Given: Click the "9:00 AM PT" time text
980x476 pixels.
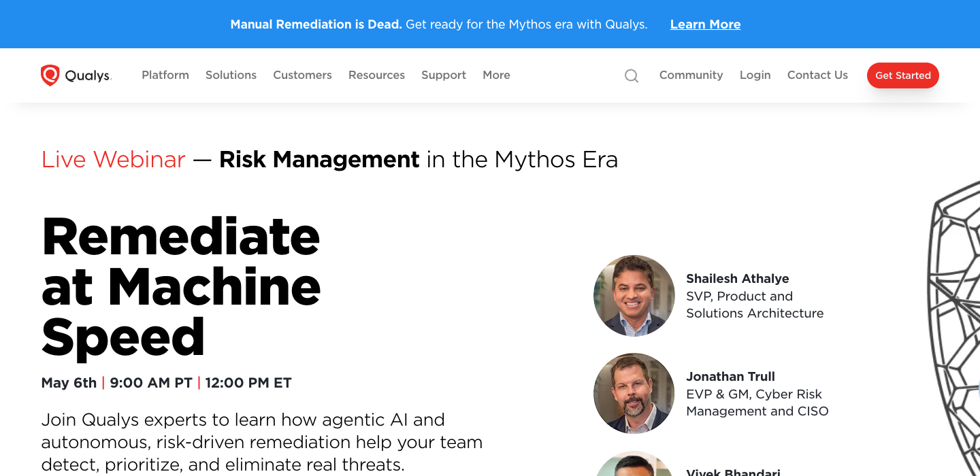Looking at the screenshot, I should click(x=151, y=383).
